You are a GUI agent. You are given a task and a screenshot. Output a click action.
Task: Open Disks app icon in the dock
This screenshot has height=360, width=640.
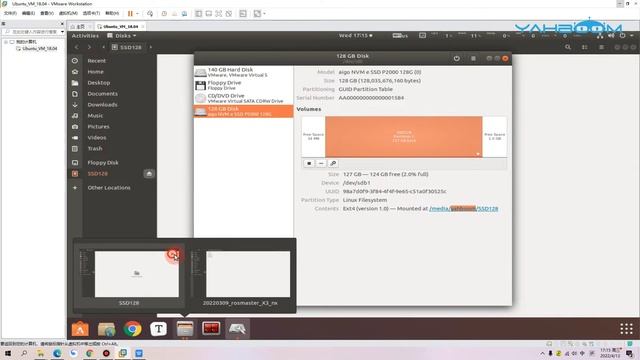point(237,329)
